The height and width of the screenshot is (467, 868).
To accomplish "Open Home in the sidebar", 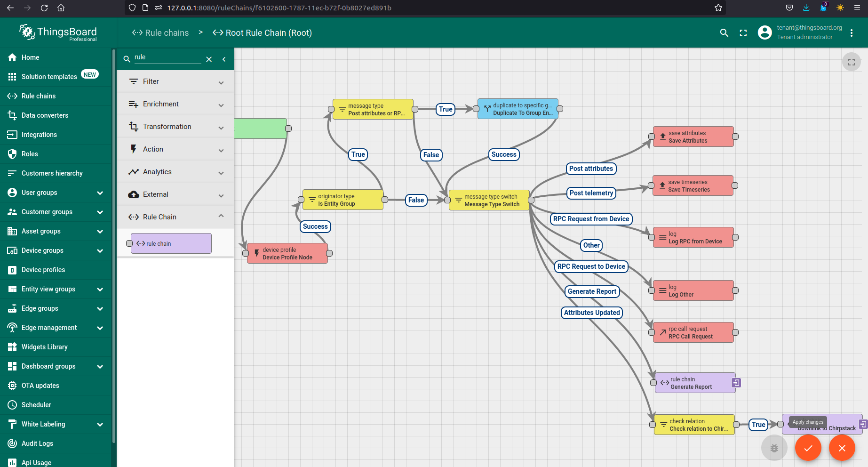I will click(x=56, y=57).
